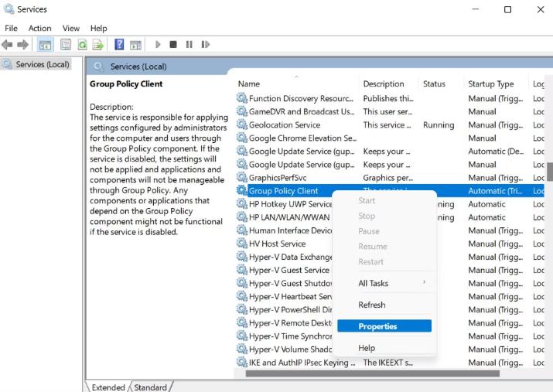Click 'Automatic (De...' startup type cell
The width and height of the screenshot is (553, 392).
point(496,152)
